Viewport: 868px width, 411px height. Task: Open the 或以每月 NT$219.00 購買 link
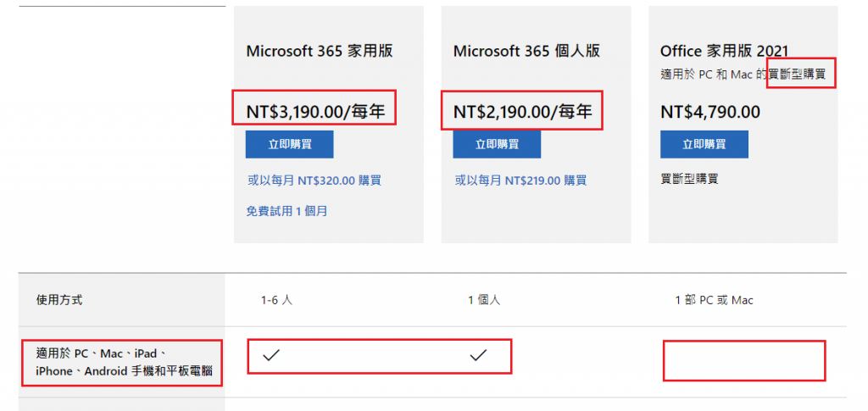pyautogui.click(x=520, y=181)
